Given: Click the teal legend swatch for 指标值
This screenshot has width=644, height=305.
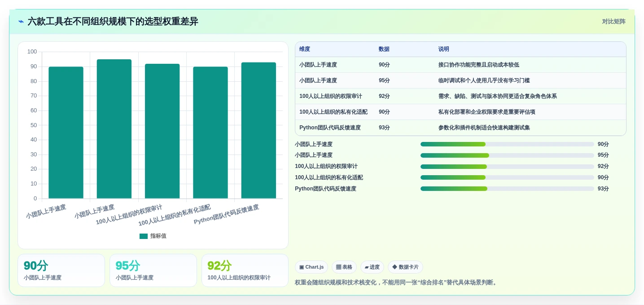Looking at the screenshot, I should coord(144,236).
